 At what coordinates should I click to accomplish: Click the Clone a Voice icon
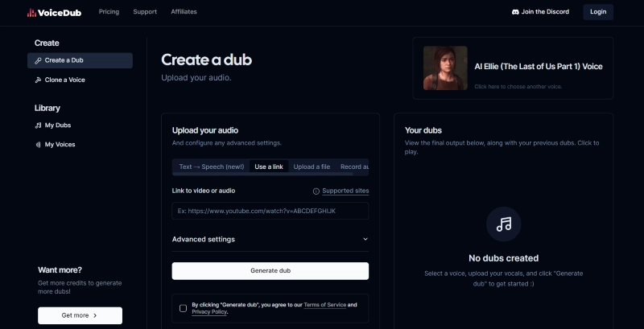[x=38, y=80]
